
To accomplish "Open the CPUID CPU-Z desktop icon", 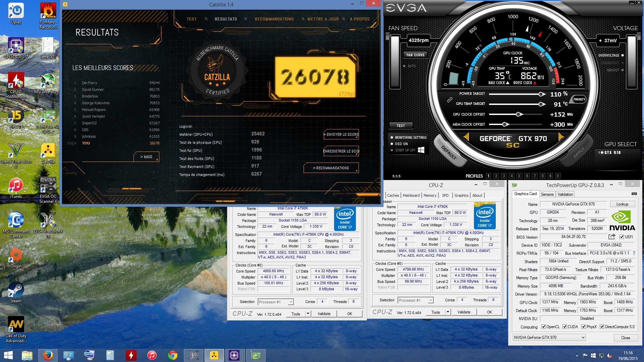I will tap(16, 48).
